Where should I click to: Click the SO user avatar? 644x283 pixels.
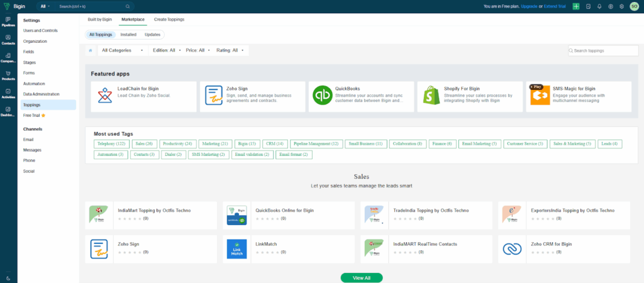coord(635,6)
